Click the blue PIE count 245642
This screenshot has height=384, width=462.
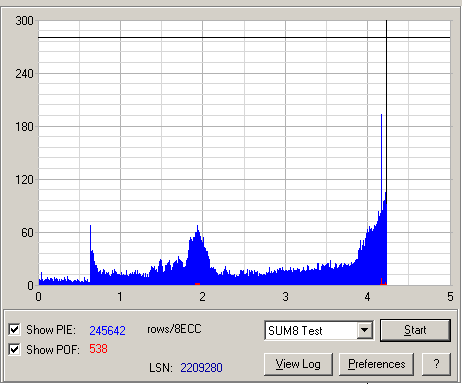[107, 330]
